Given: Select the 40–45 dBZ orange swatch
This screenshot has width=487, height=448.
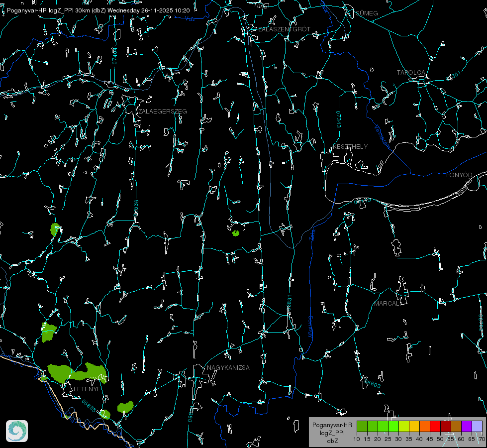Looking at the screenshot, I should 425,426.
